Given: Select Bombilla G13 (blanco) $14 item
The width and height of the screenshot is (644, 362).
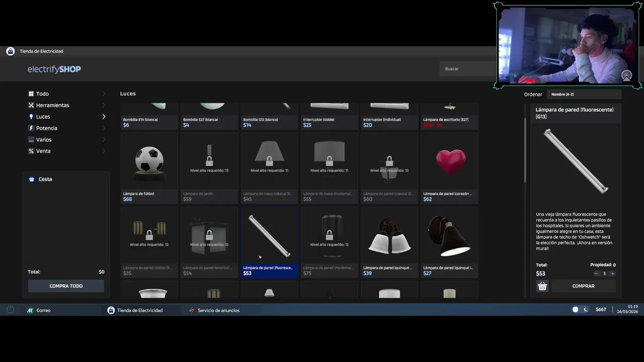Looking at the screenshot, I should tap(269, 117).
